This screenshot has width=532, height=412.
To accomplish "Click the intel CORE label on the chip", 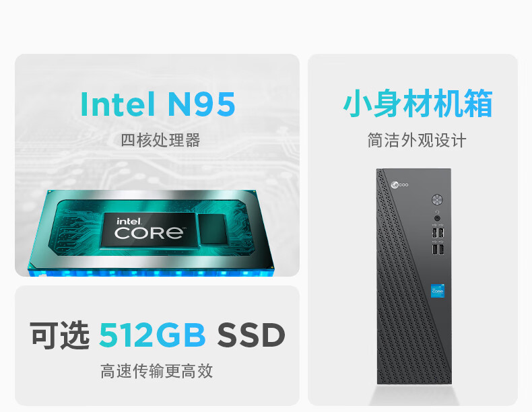I will point(149,229).
